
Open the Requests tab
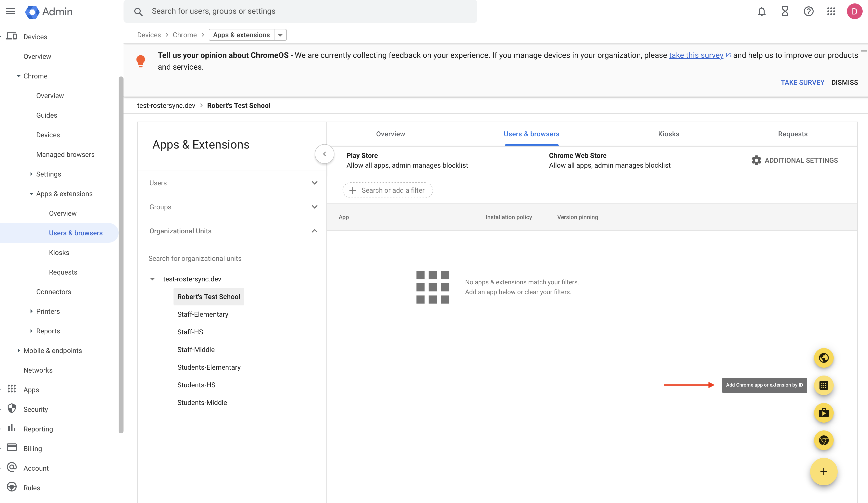(x=792, y=134)
